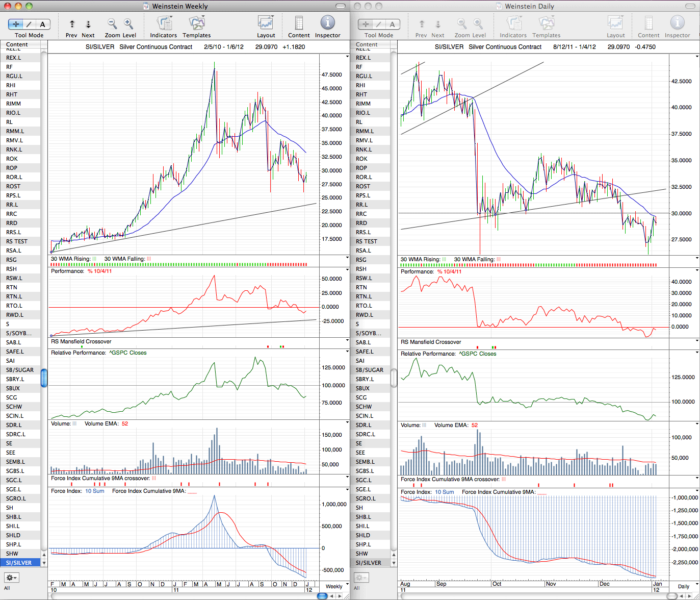Open Inspector in Weinstein Daily

click(678, 27)
